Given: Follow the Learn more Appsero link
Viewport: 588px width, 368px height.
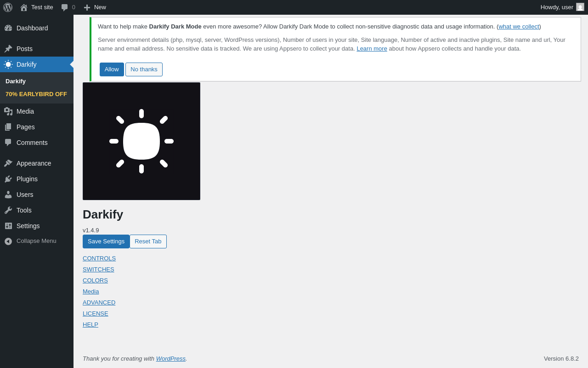Looking at the screenshot, I should click(x=372, y=49).
